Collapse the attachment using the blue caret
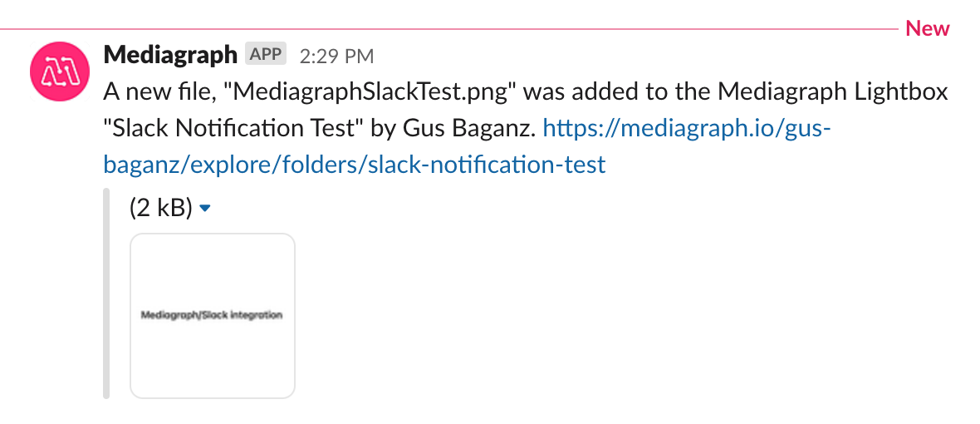Image resolution: width=980 pixels, height=424 pixels. coord(206,209)
